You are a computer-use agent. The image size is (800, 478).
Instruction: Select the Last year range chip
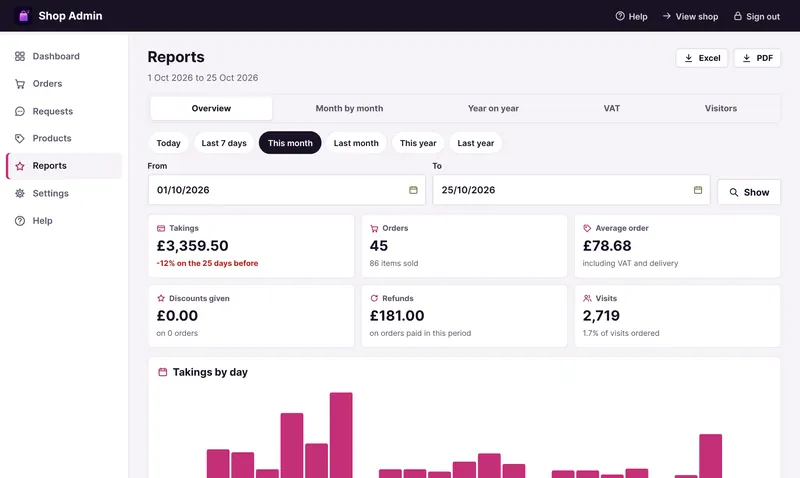click(476, 143)
